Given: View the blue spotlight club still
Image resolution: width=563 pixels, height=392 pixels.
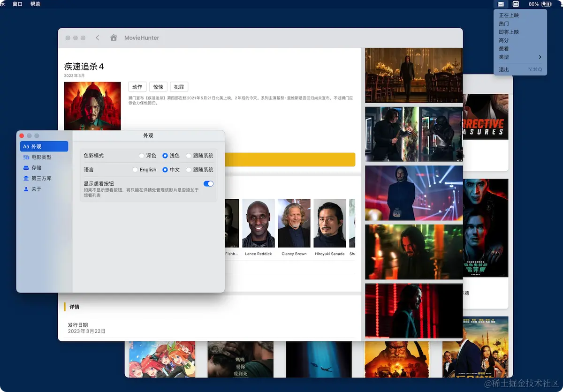Looking at the screenshot, I should (414, 193).
